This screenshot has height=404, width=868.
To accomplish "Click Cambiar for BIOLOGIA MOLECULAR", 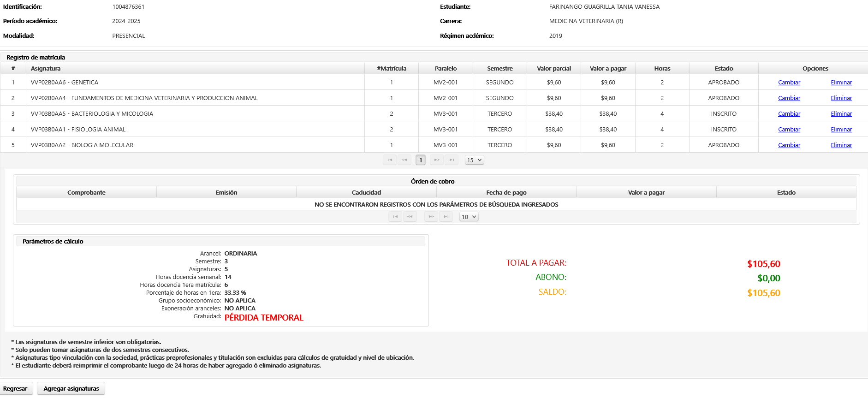I will (x=789, y=145).
